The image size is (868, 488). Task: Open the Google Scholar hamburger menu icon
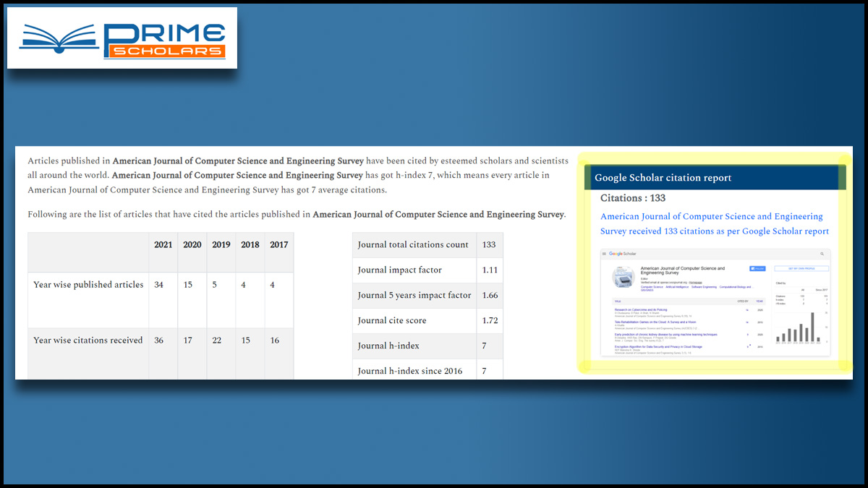click(x=605, y=254)
